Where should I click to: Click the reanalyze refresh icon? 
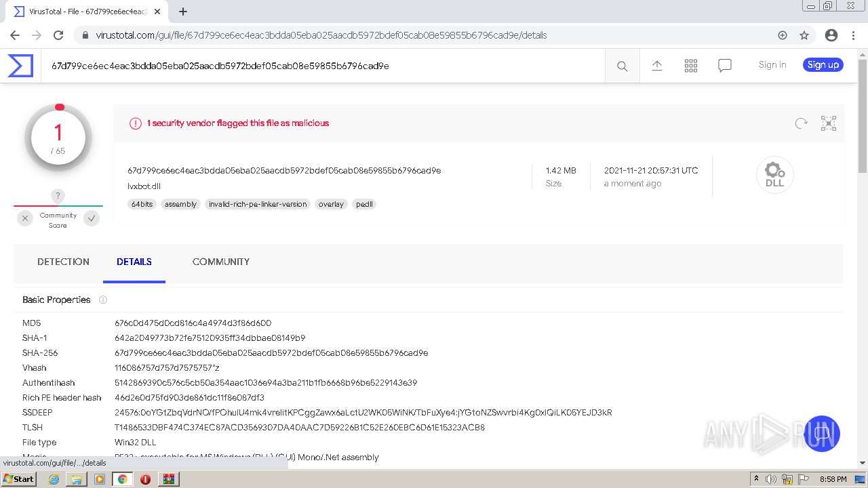tap(802, 123)
